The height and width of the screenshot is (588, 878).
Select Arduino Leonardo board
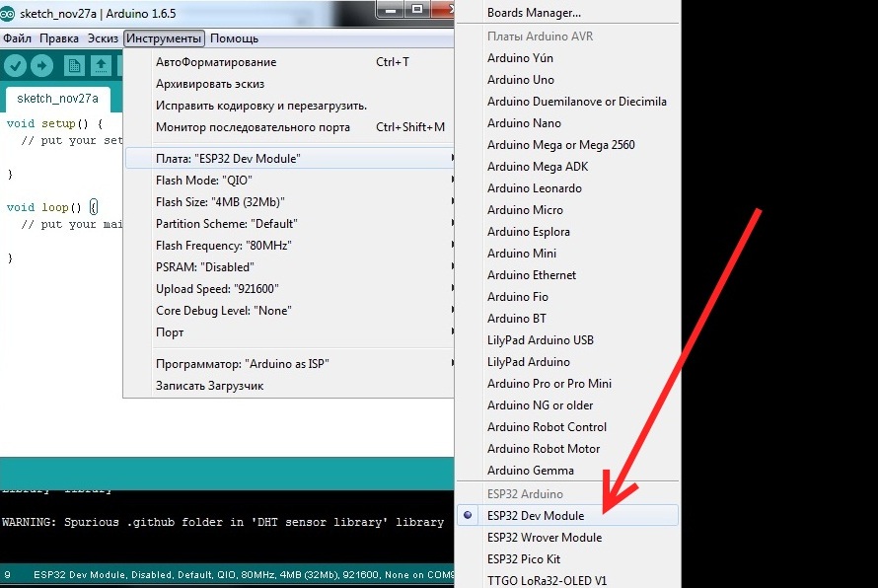pyautogui.click(x=567, y=188)
